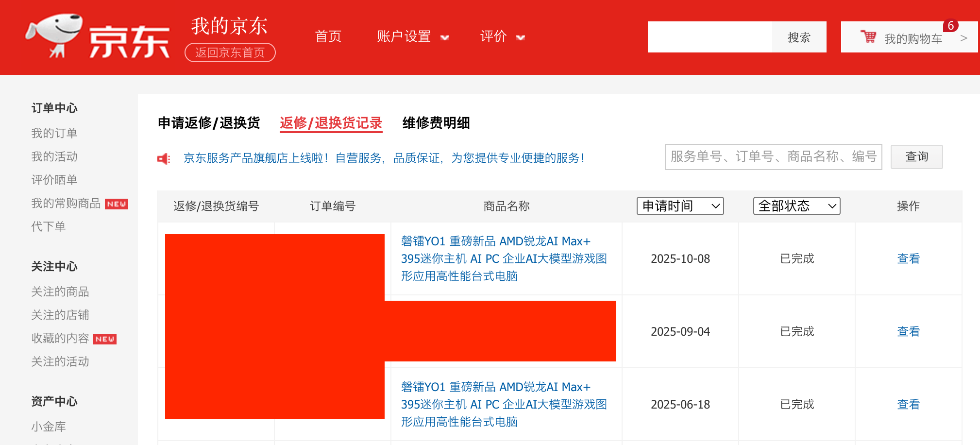
Task: Click the shopping cart icon
Action: point(868,37)
